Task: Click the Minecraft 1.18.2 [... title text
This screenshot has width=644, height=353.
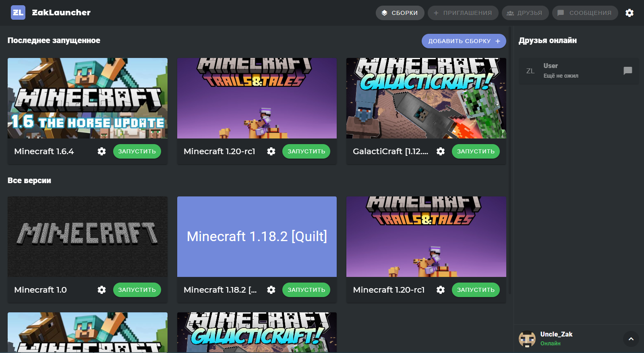Action: click(x=220, y=290)
